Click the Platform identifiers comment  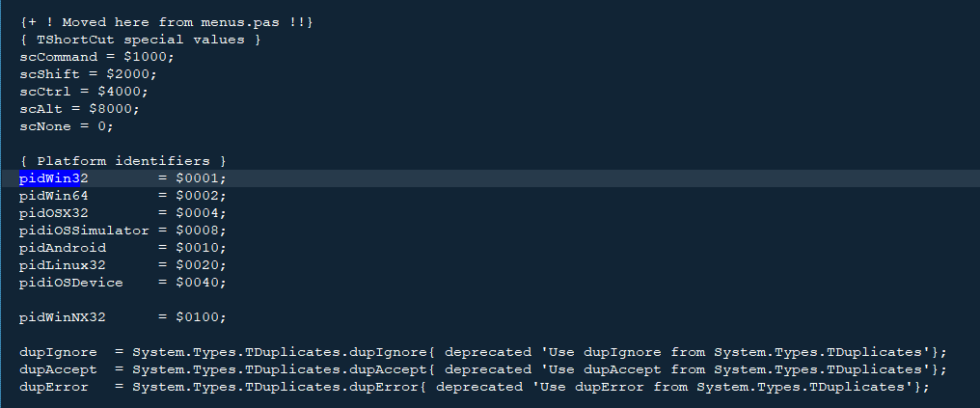(123, 161)
